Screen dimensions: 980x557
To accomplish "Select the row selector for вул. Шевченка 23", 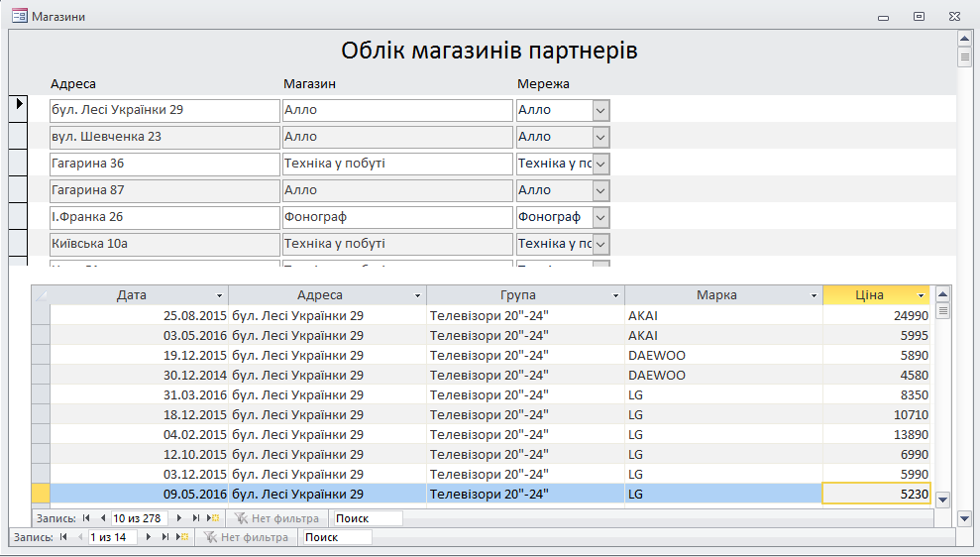I will point(18,136).
